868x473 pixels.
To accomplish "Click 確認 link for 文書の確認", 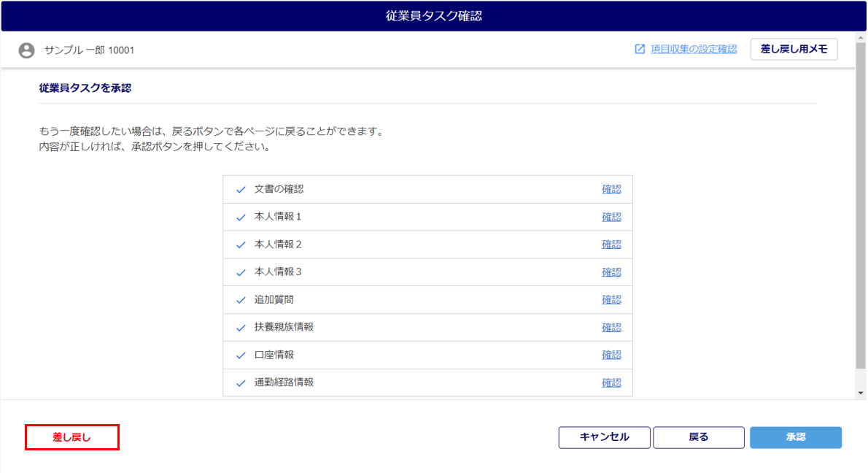I will coord(611,189).
